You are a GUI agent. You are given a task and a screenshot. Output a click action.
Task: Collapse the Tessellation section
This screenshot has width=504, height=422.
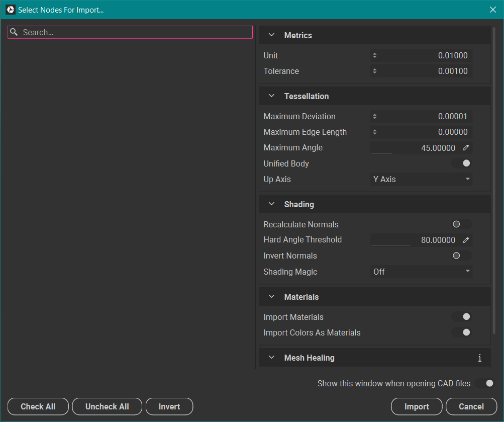point(272,96)
